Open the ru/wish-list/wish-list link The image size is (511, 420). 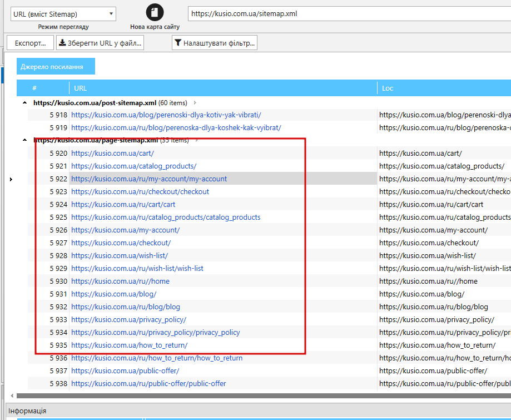pyautogui.click(x=137, y=268)
